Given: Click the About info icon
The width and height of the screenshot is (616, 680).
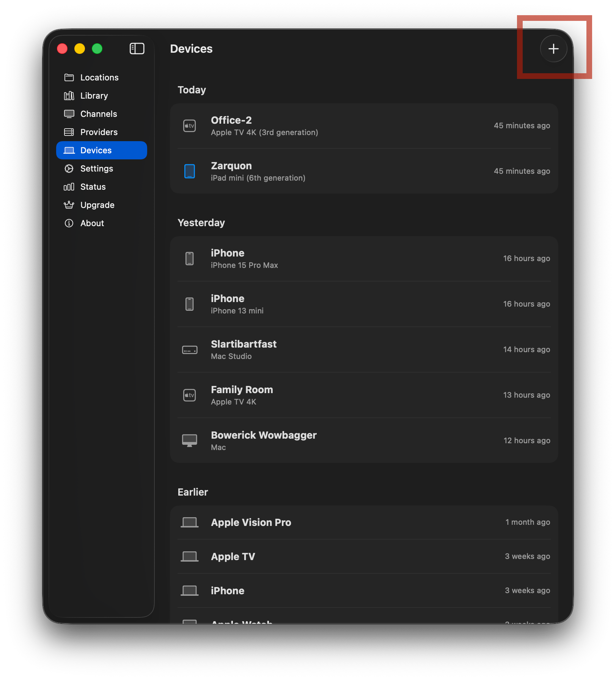Looking at the screenshot, I should 69,223.
